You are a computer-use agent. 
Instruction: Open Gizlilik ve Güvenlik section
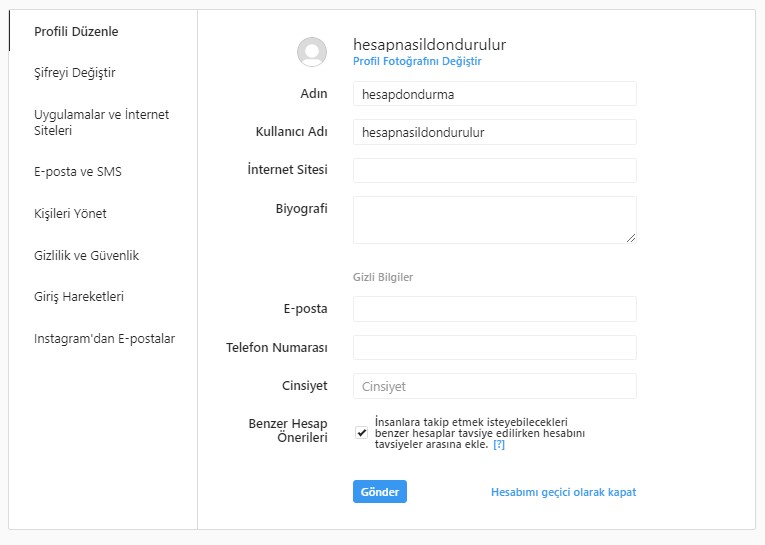click(x=86, y=255)
